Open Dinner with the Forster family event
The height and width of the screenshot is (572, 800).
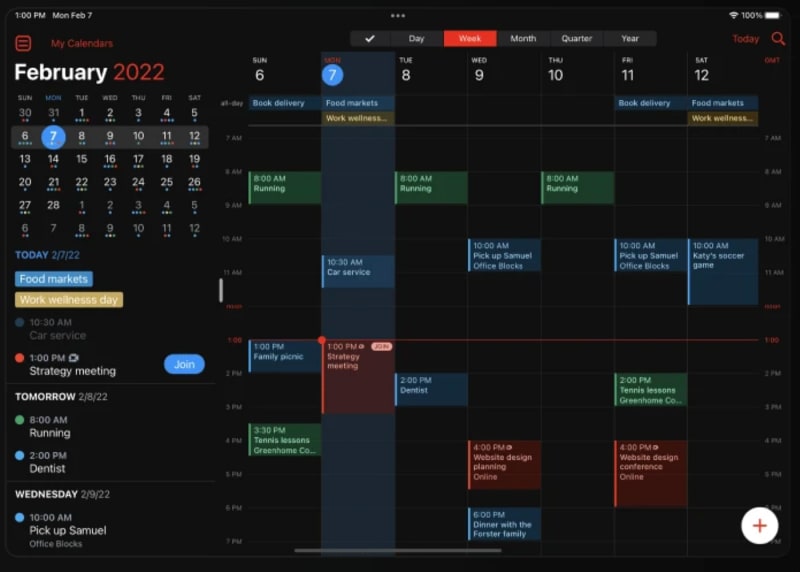tap(505, 524)
